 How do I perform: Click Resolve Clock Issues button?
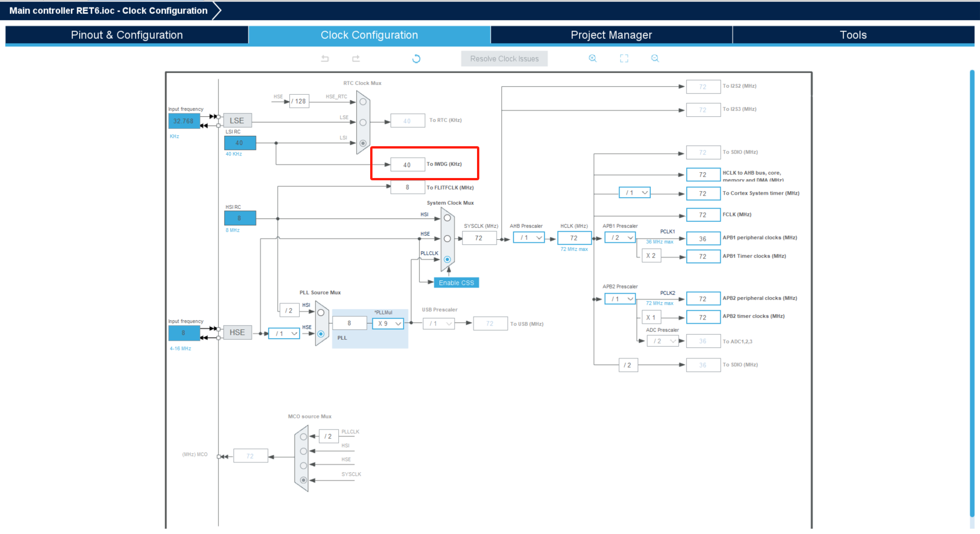click(504, 58)
